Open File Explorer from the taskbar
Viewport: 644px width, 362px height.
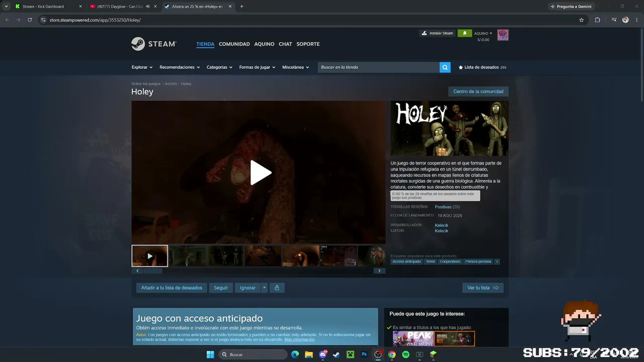click(x=309, y=354)
